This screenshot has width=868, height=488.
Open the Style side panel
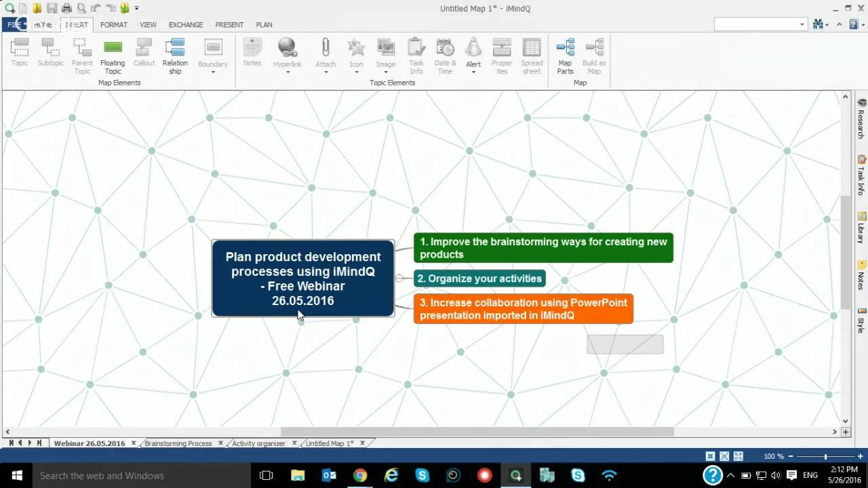click(x=861, y=320)
